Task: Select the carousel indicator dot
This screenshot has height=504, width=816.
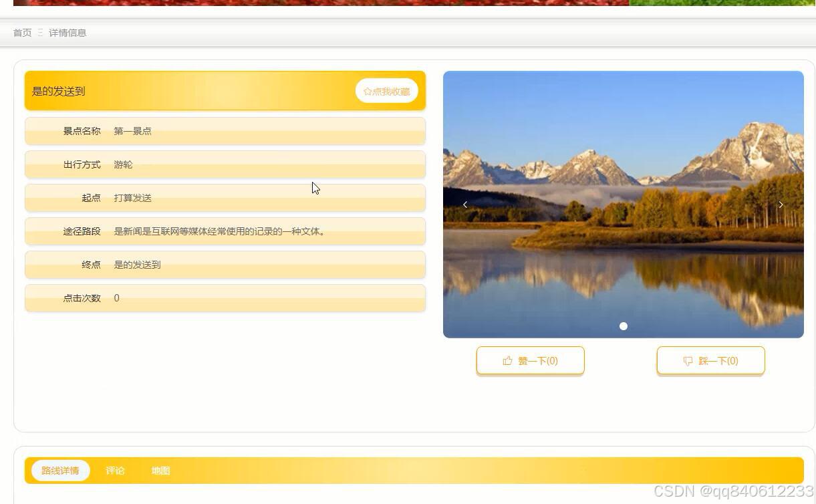Action: coord(624,326)
